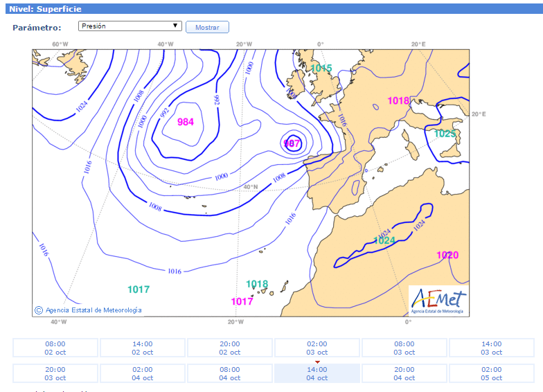Select the 14:00 03 oct time step
Screen dimensions: 543x392
[x=492, y=348]
